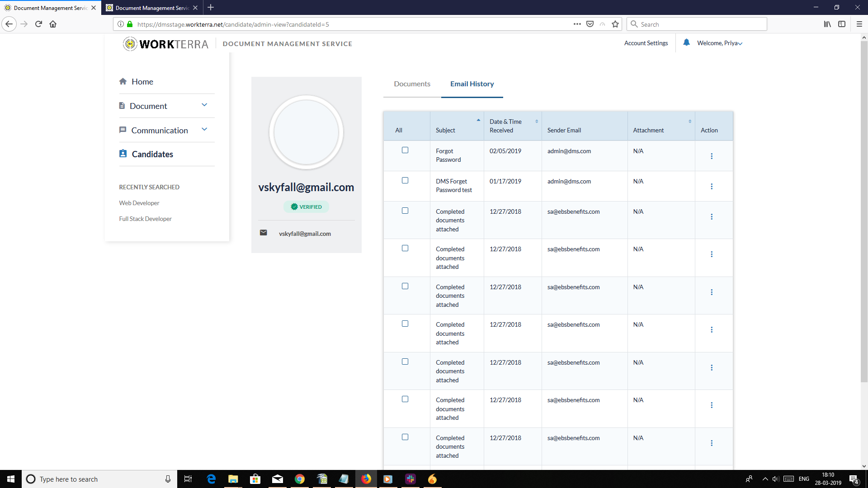Open three-dot action menu for Forgot Password row
The image size is (868, 488).
pos(712,156)
